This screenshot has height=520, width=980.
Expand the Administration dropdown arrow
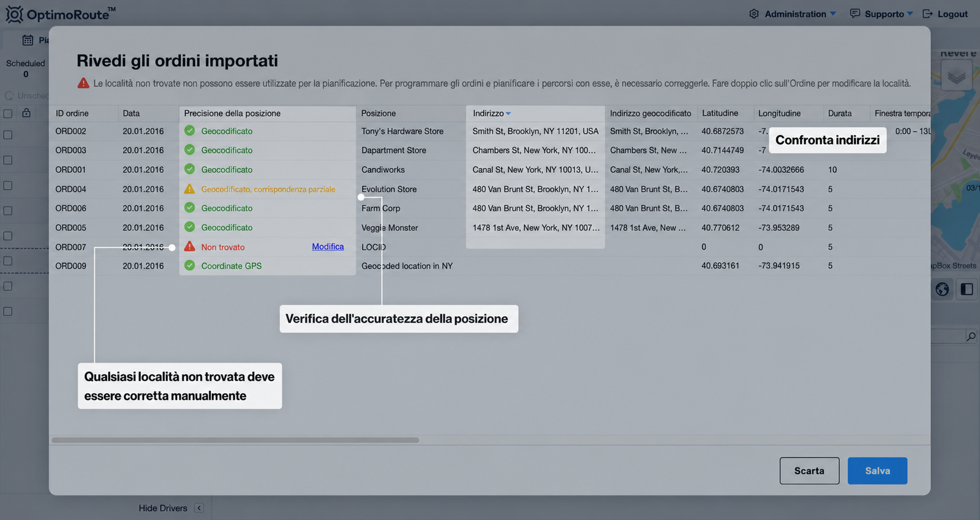(x=833, y=13)
